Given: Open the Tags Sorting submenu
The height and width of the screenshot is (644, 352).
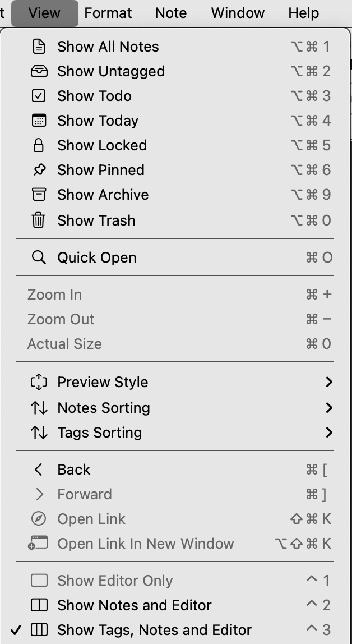Looking at the screenshot, I should click(x=99, y=433).
